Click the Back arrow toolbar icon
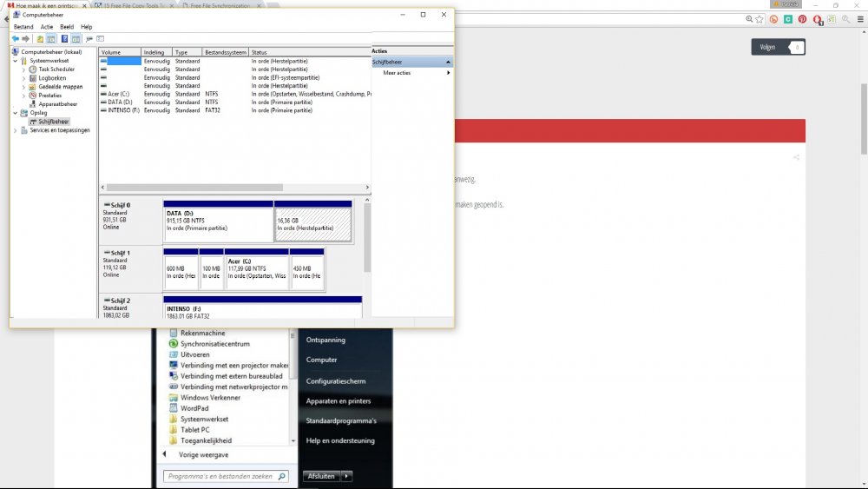868x489 pixels. pyautogui.click(x=15, y=39)
